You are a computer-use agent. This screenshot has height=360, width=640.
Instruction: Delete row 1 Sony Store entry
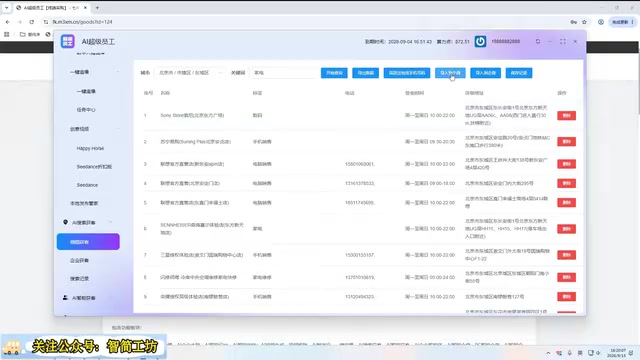click(567, 116)
